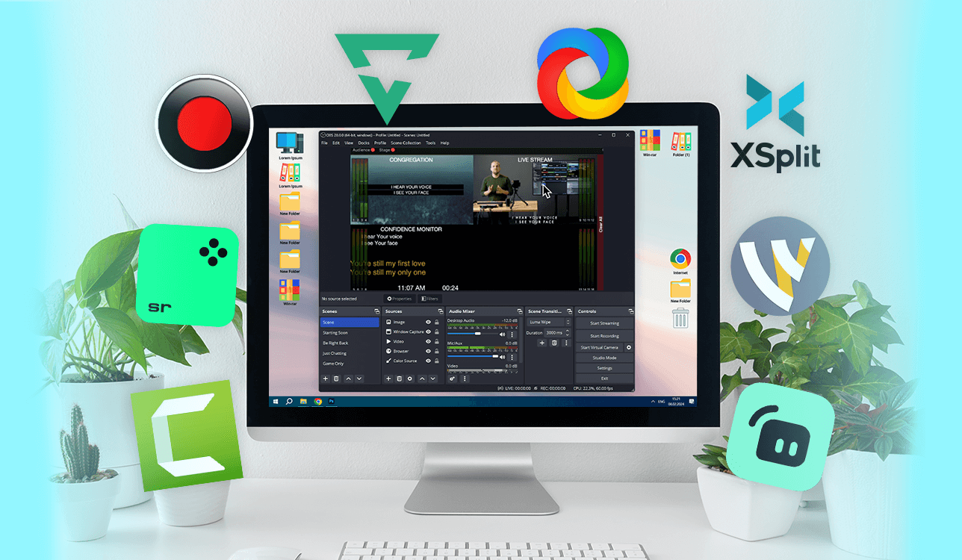Open File Explorer from the taskbar
The width and height of the screenshot is (962, 560).
click(303, 401)
